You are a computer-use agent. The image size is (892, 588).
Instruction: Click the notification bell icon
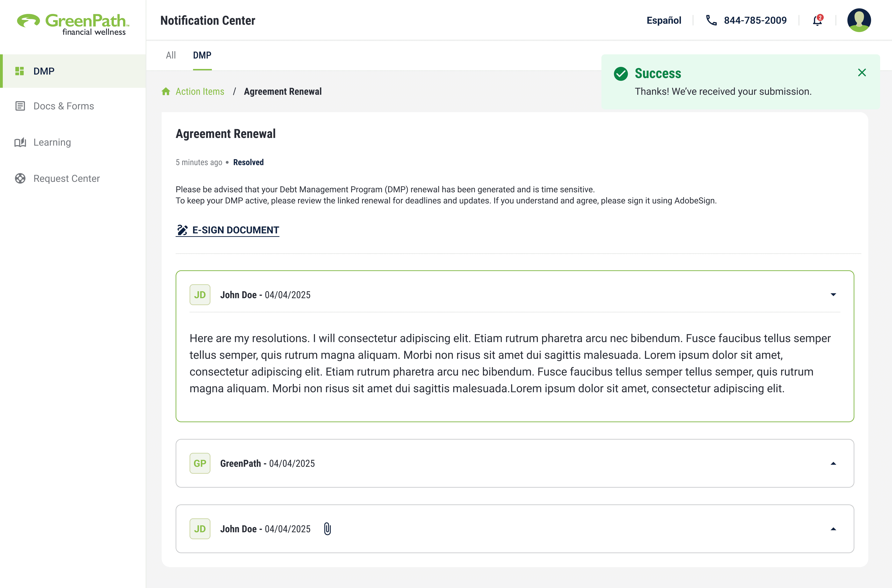tap(817, 21)
